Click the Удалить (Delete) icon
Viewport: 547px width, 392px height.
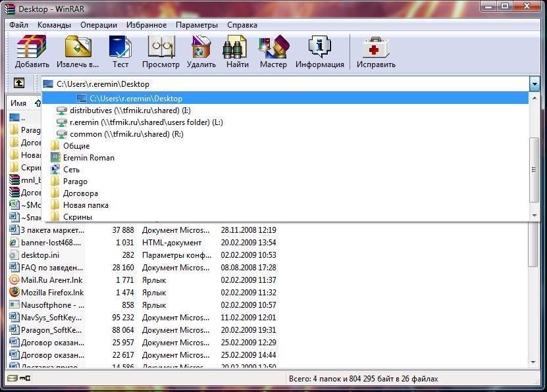(x=201, y=52)
